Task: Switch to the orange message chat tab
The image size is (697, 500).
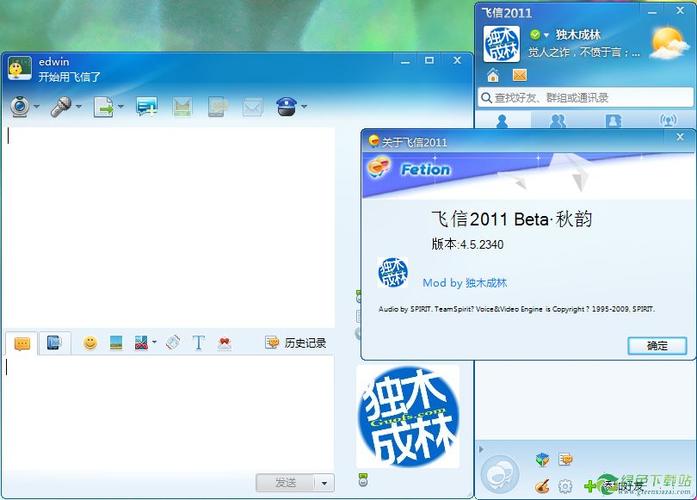Action: (x=22, y=344)
